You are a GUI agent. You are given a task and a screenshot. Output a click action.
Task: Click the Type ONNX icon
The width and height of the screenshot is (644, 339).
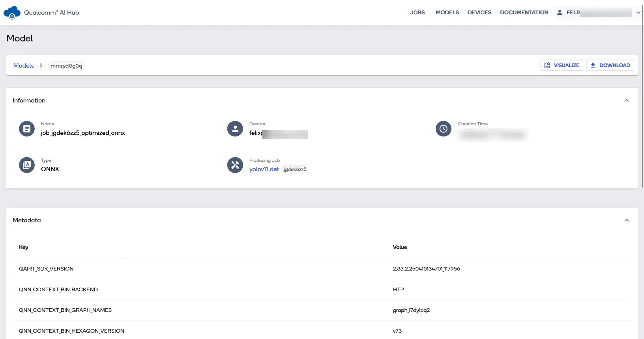pos(27,165)
